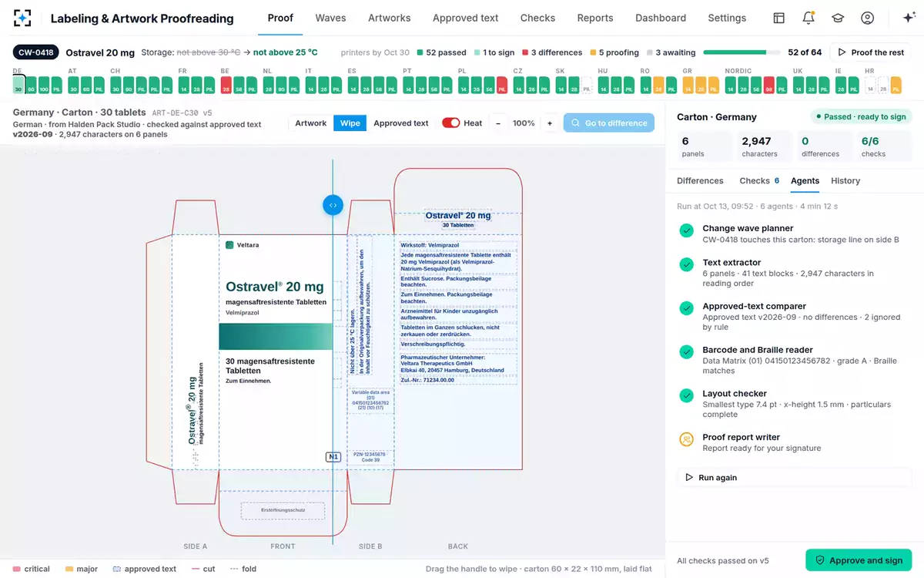Screen dimensions: 924x578
Task: Click the CW-0418 change wave badge
Action: point(36,52)
